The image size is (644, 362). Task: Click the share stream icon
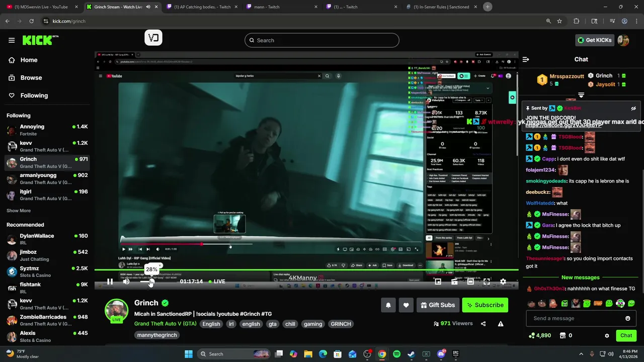(x=484, y=324)
